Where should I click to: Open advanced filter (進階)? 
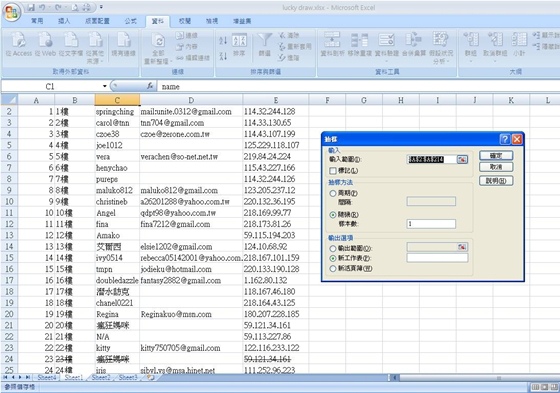[x=289, y=58]
